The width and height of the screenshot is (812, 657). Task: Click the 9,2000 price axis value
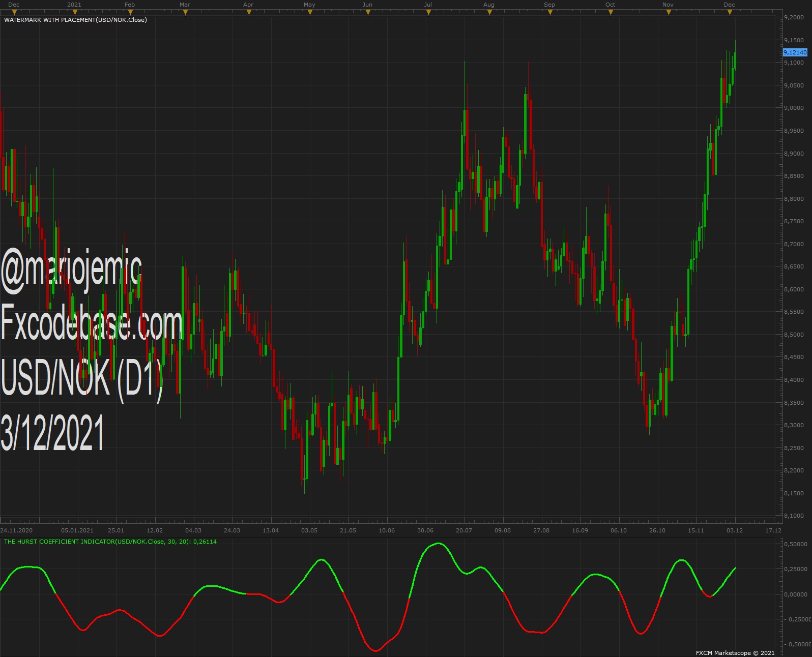click(794, 17)
